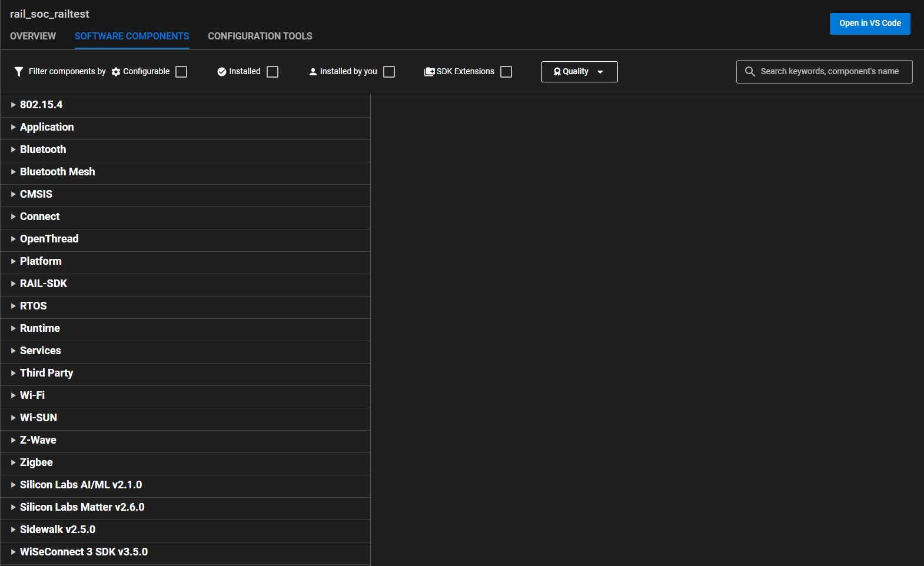Open the Quality dropdown
This screenshot has height=566, width=924.
(580, 72)
